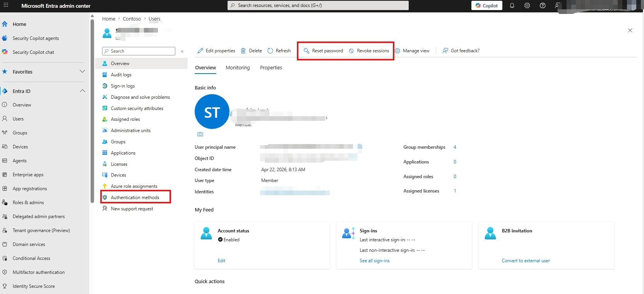Open Audit logs for this user

point(121,75)
